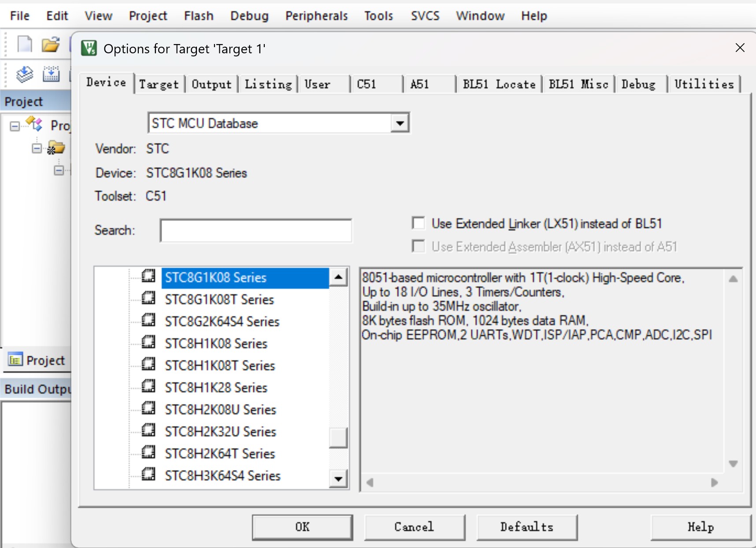Open the Utilities tab
The image size is (756, 548).
704,84
